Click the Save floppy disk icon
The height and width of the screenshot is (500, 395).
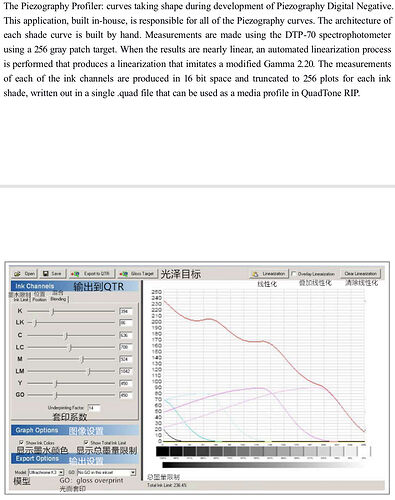click(45, 274)
